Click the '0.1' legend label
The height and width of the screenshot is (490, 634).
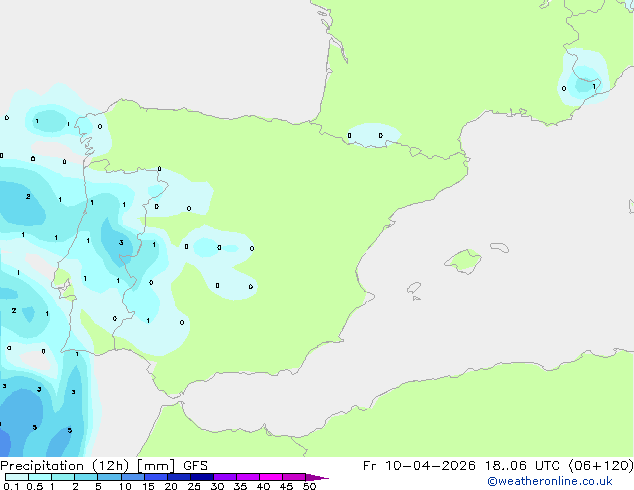pyautogui.click(x=11, y=486)
